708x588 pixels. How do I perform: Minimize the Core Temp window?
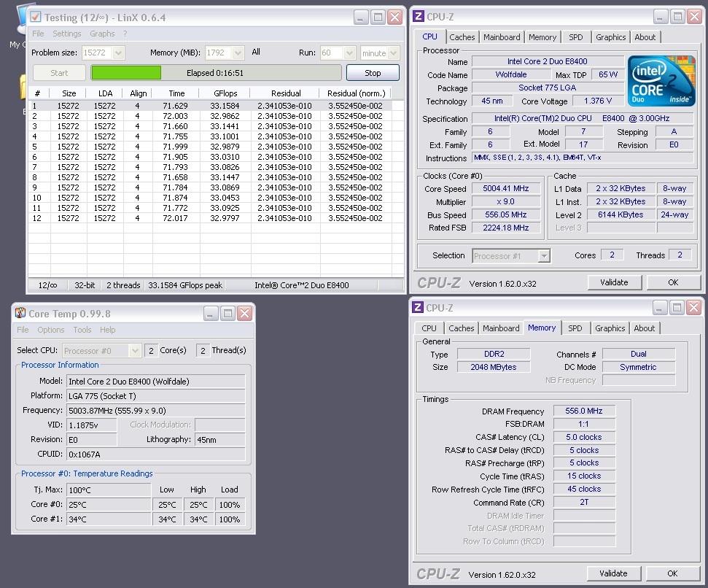tap(211, 314)
